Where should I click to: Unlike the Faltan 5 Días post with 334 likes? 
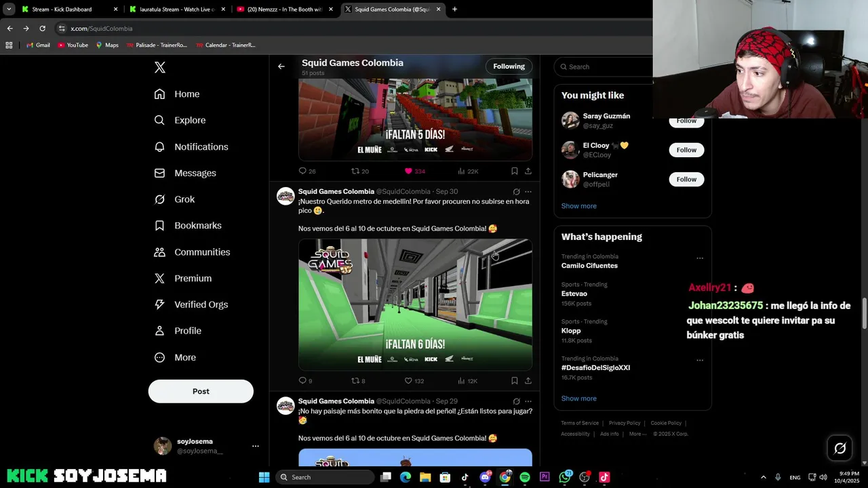coord(414,171)
